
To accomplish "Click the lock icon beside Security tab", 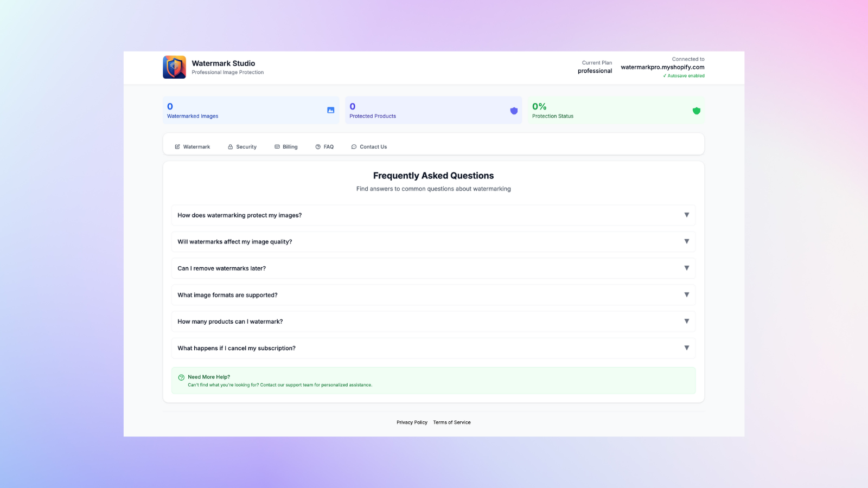I will point(231,147).
